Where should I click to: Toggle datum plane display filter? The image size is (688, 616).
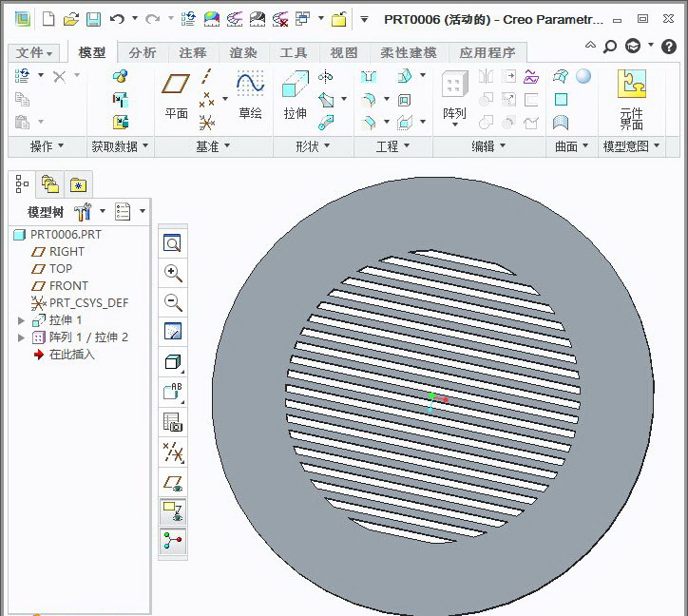point(173,483)
